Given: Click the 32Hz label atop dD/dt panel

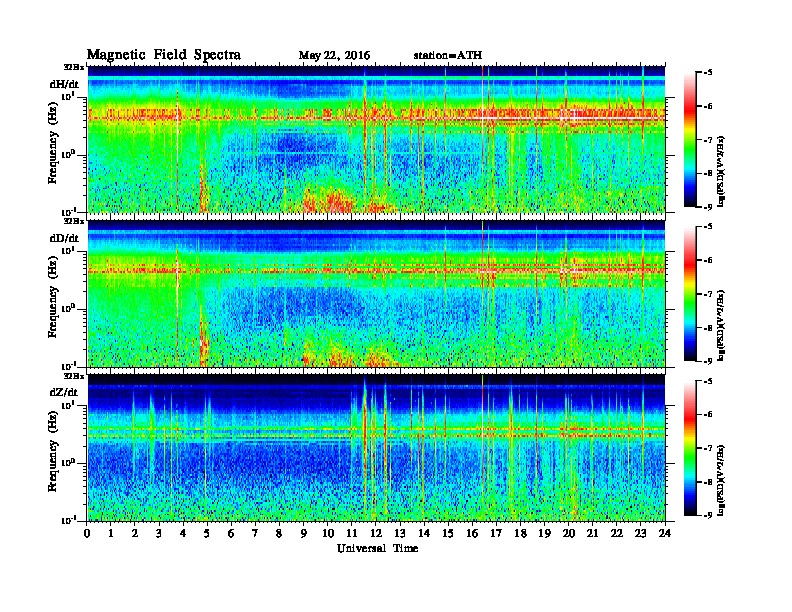Looking at the screenshot, I should pyautogui.click(x=74, y=221).
